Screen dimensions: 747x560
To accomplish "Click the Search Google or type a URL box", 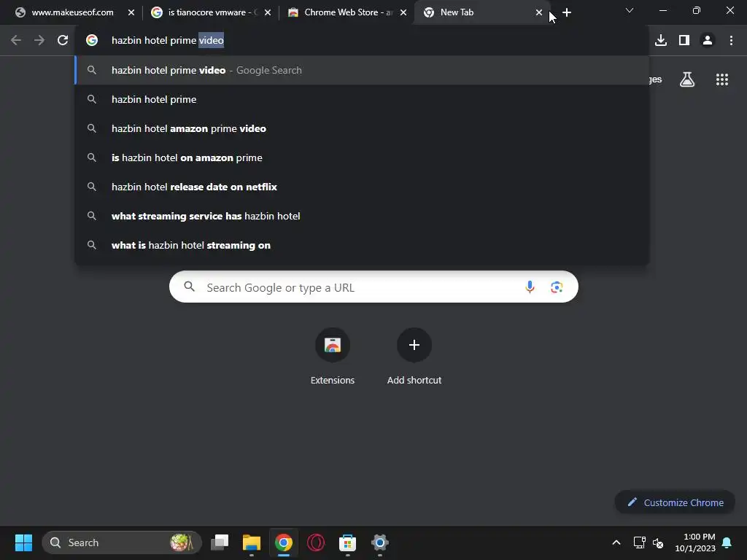I will pos(373,287).
